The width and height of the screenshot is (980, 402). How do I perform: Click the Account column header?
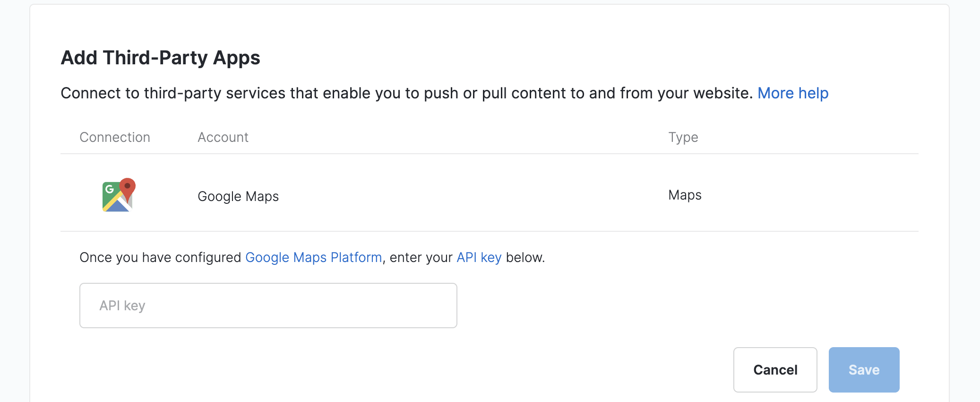223,137
